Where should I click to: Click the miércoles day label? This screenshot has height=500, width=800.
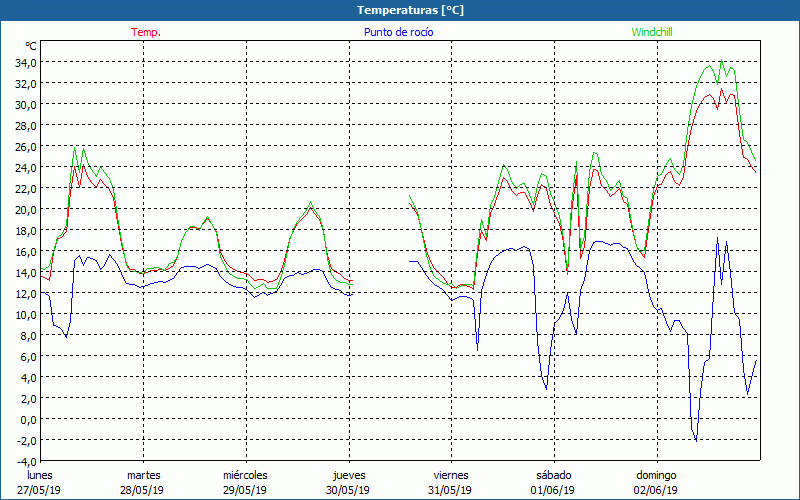tap(245, 475)
